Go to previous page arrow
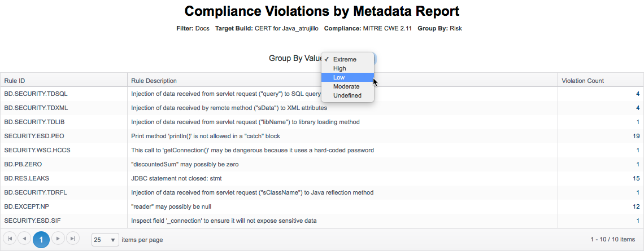Viewport: 644px width, 251px height. pos(24,238)
